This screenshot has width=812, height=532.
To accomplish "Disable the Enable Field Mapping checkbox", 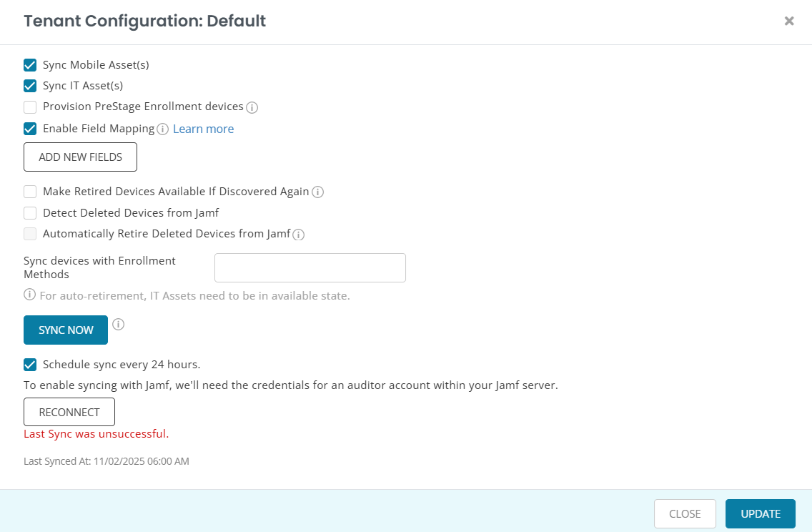I will 30,129.
